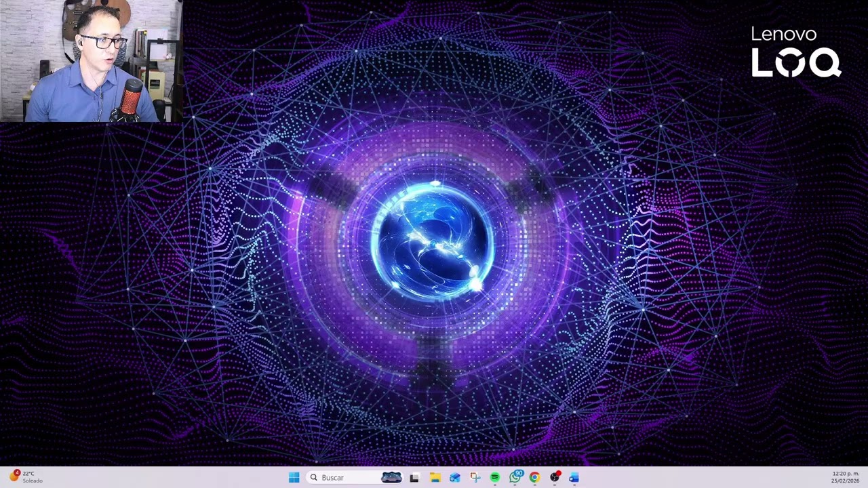Viewport: 868px width, 488px height.
Task: Click the search highlight illustration in Buscar
Action: coord(391,478)
